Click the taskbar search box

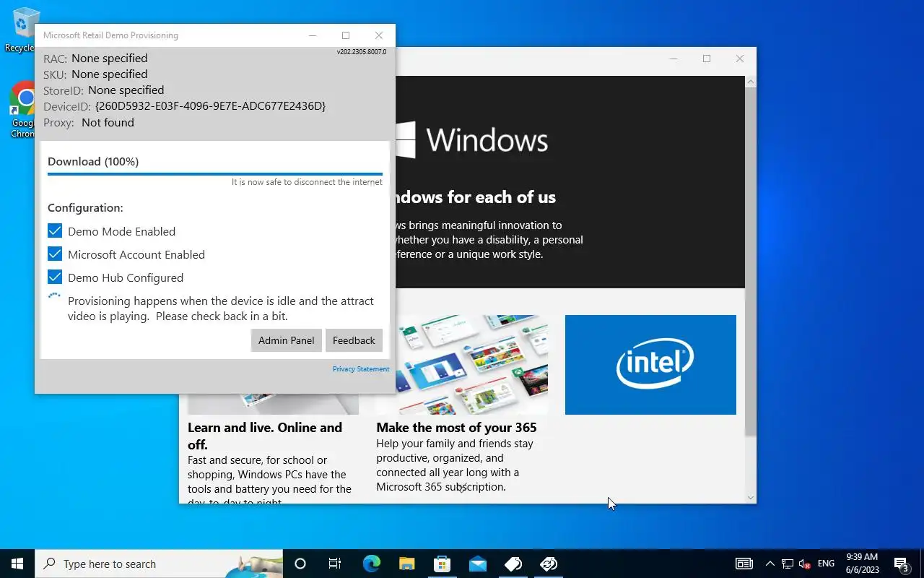[159, 564]
